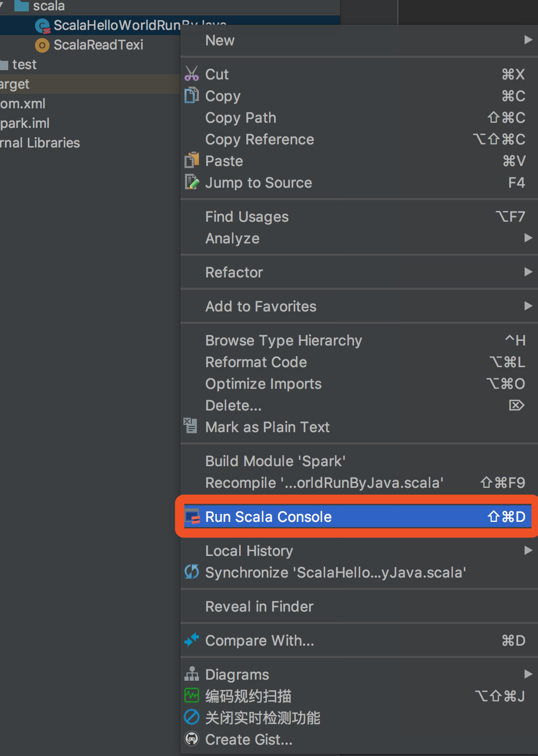The height and width of the screenshot is (756, 538).
Task: Click the Jump to Source pencil icon
Action: click(x=192, y=182)
